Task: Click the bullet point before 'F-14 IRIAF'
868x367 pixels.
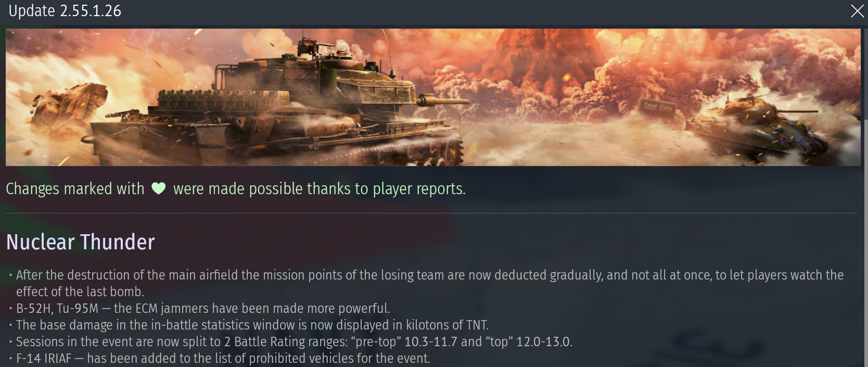Action: [10, 358]
